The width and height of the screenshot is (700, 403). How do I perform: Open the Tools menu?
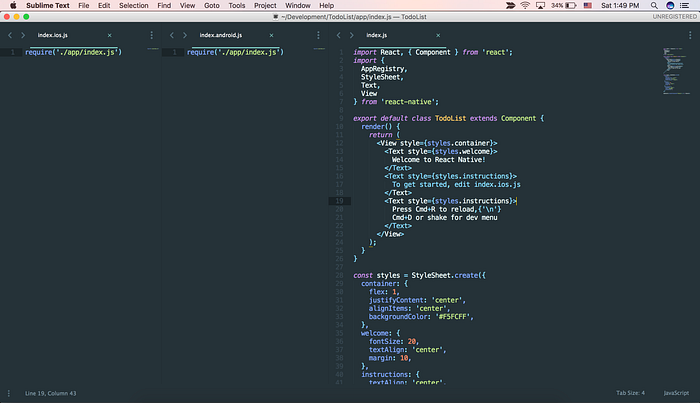tap(237, 5)
